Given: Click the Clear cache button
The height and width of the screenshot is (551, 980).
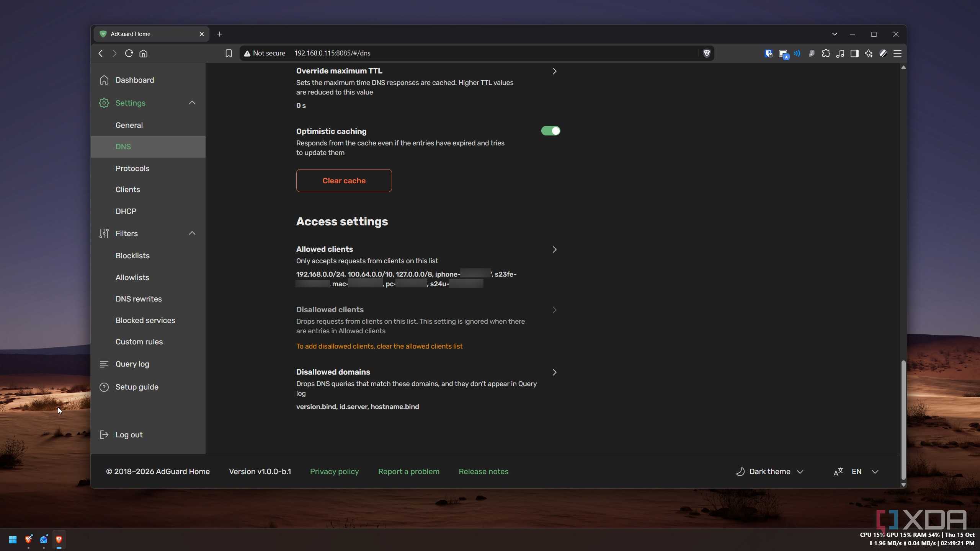Looking at the screenshot, I should click(344, 181).
